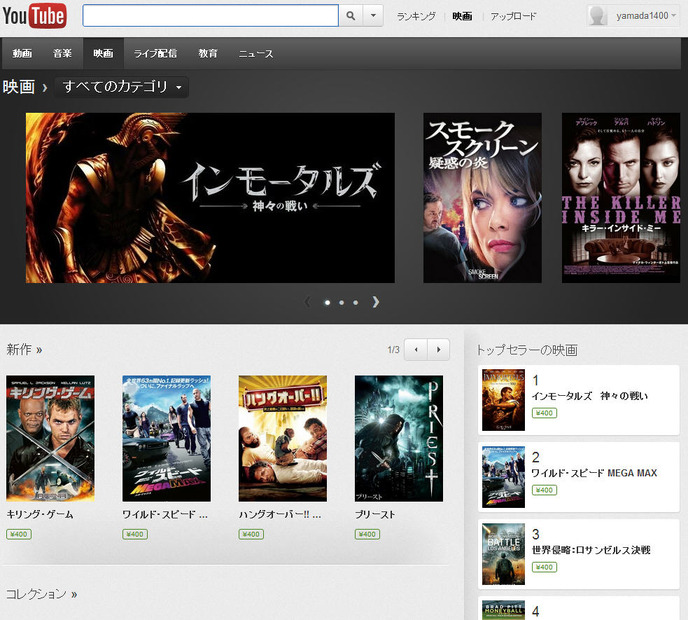Switch to the 音楽 tab
This screenshot has height=620, width=688.
tap(62, 54)
